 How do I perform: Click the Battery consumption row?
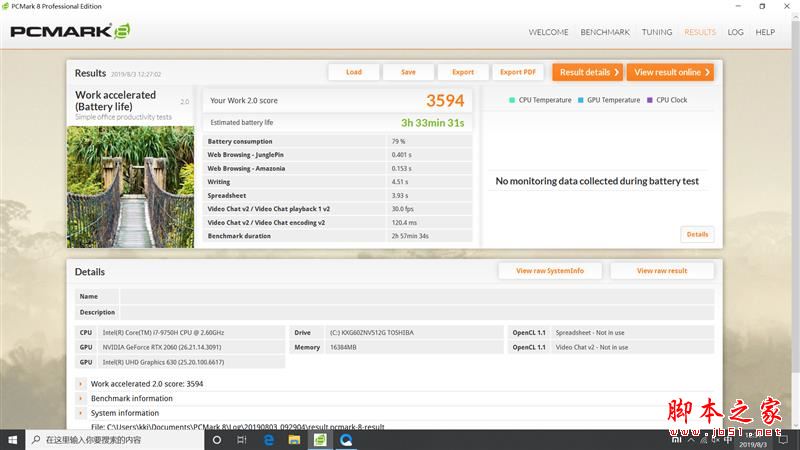tap(337, 141)
